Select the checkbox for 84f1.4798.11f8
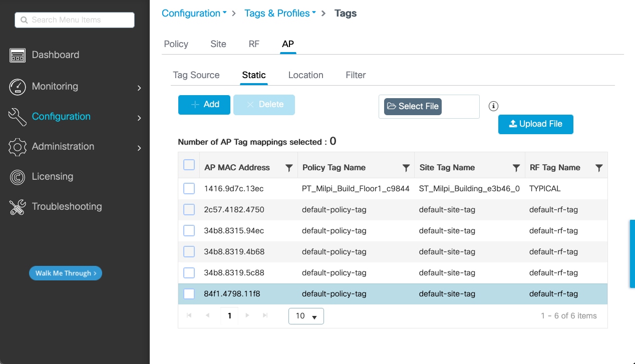635x364 pixels. (189, 294)
